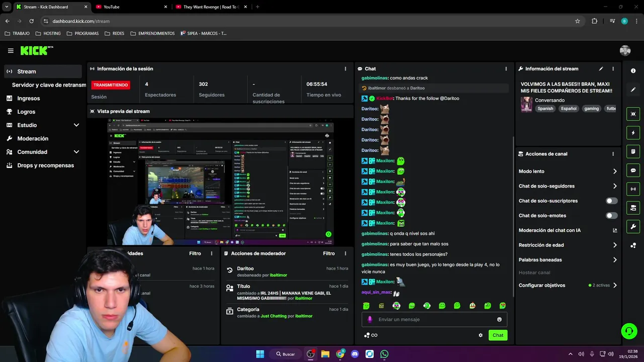This screenshot has width=644, height=362.
Task: Expand the Comunidad sidebar section
Action: (76, 152)
